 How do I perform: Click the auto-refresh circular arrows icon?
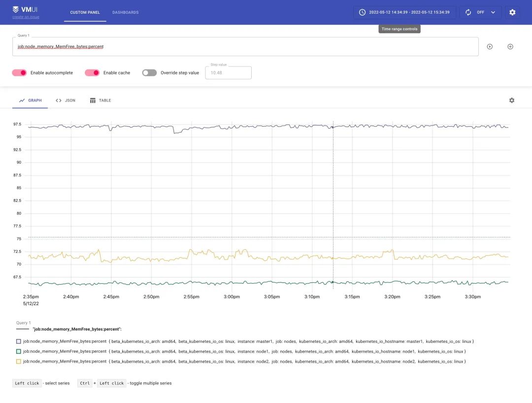(x=468, y=12)
